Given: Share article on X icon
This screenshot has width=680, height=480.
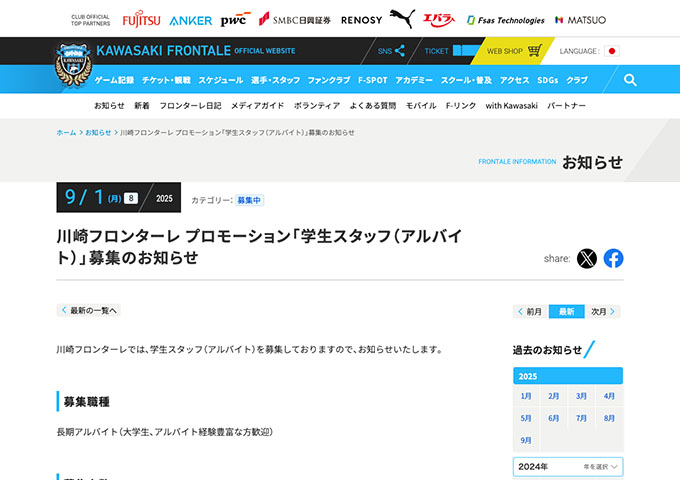Looking at the screenshot, I should [x=587, y=258].
